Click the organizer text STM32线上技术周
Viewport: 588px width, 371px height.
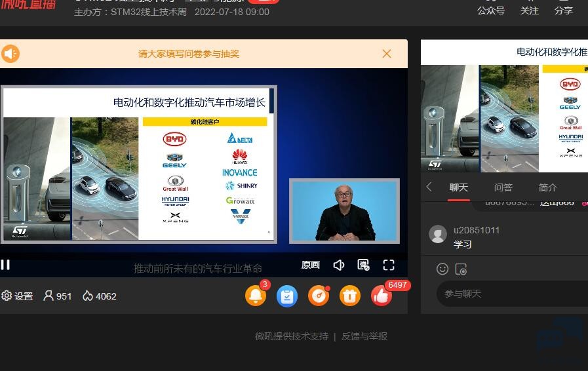point(149,12)
